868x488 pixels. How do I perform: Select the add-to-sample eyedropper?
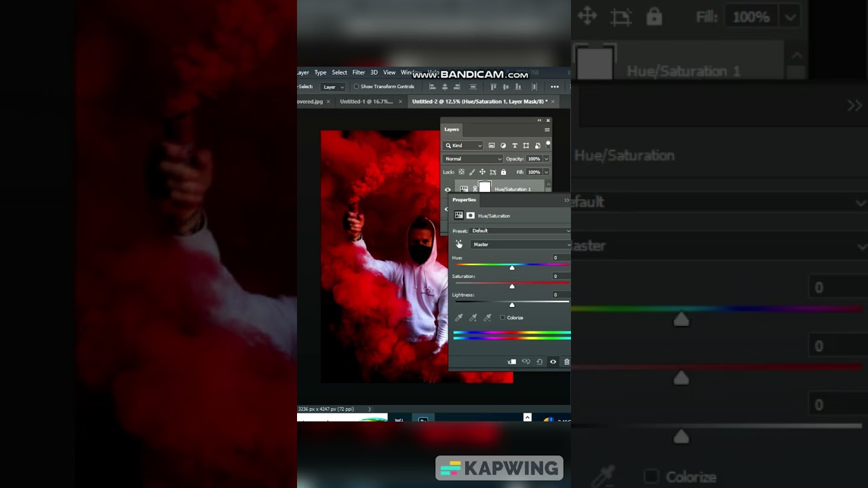(473, 317)
